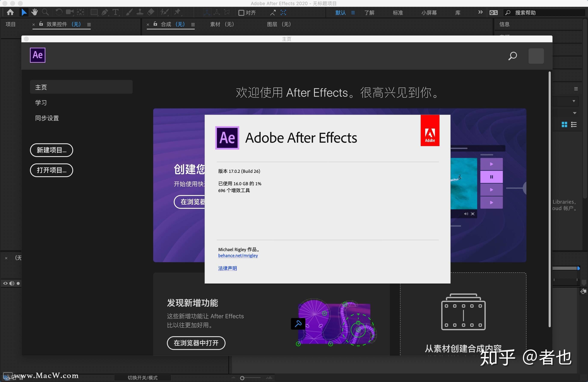Switch right panel to list view

point(574,125)
